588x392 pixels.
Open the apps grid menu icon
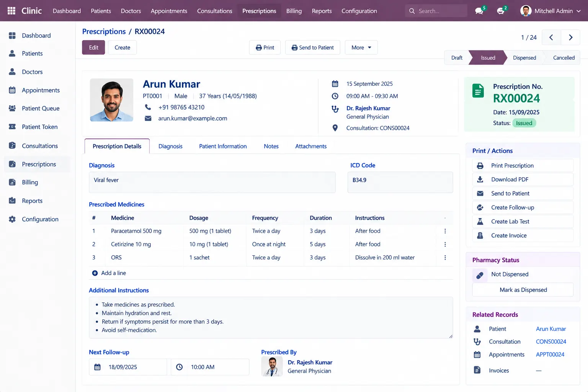coord(11,11)
